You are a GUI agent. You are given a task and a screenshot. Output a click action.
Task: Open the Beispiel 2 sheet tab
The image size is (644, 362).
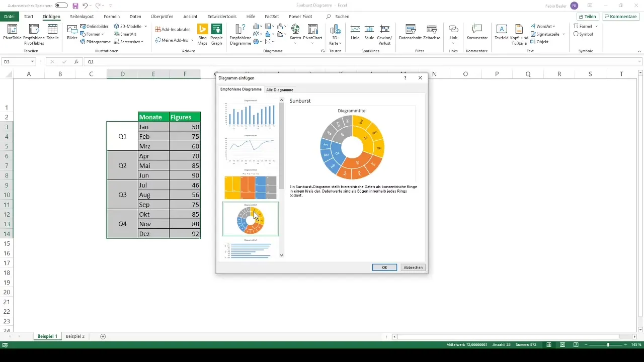click(75, 336)
